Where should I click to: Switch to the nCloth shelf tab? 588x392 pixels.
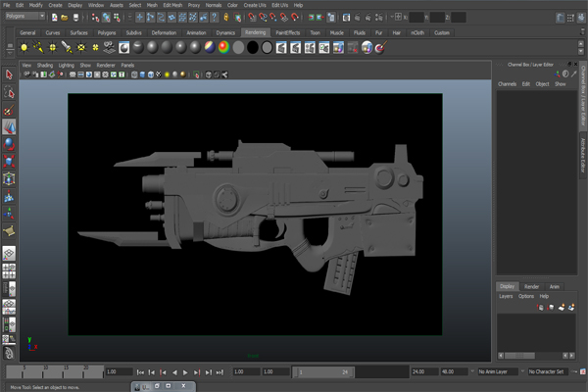417,33
